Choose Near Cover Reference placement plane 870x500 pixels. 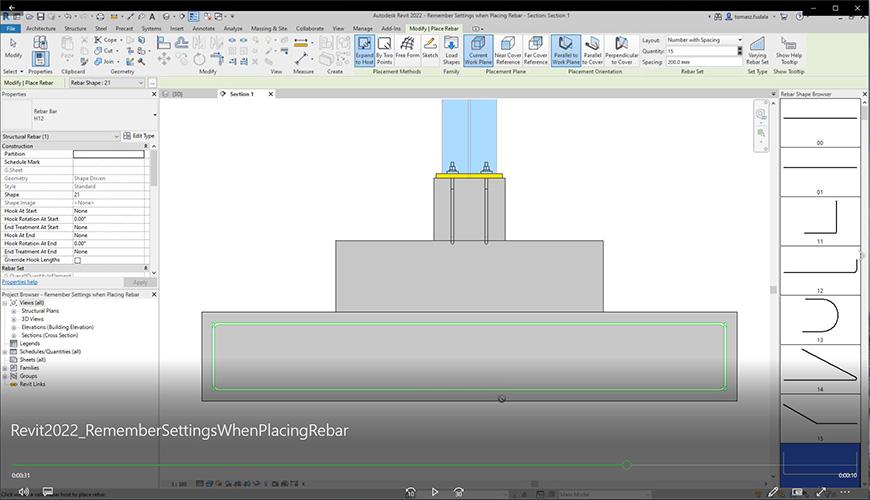click(x=508, y=50)
